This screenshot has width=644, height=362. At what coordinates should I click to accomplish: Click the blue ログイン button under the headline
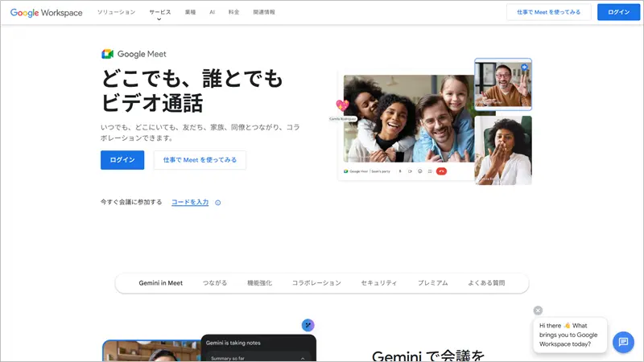pyautogui.click(x=122, y=160)
